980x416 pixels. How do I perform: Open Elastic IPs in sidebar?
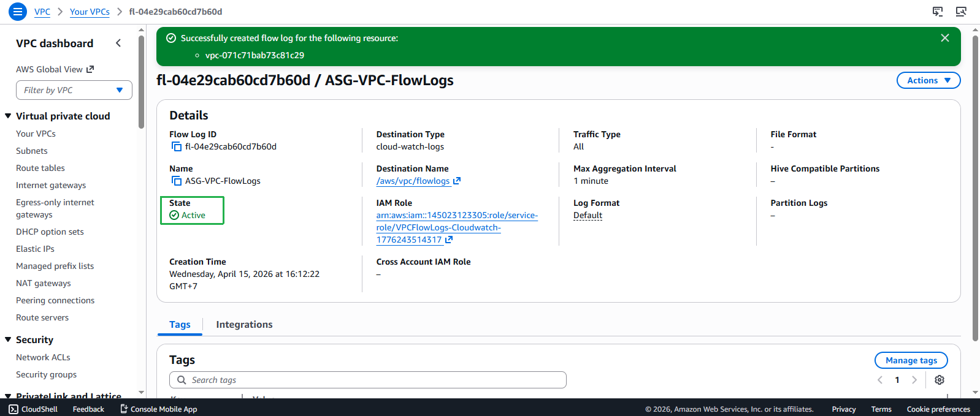click(x=35, y=249)
